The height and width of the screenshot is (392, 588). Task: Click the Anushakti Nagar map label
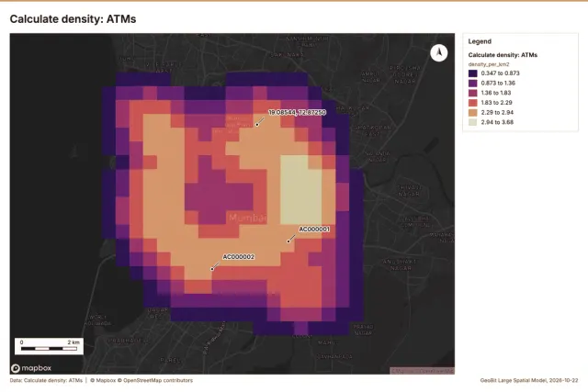pyautogui.click(x=399, y=264)
